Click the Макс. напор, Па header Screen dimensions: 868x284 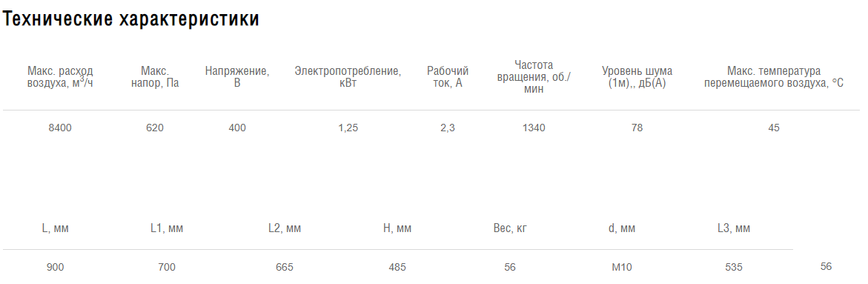[155, 78]
